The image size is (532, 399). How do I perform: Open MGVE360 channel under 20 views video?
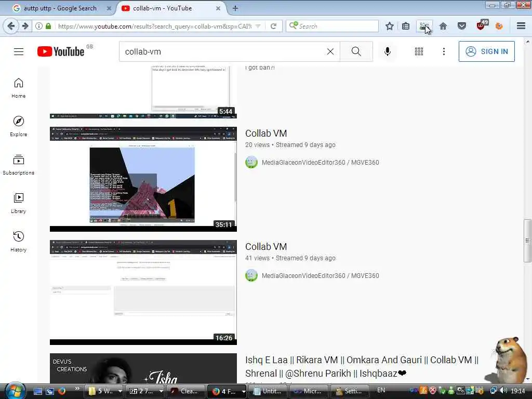click(320, 163)
